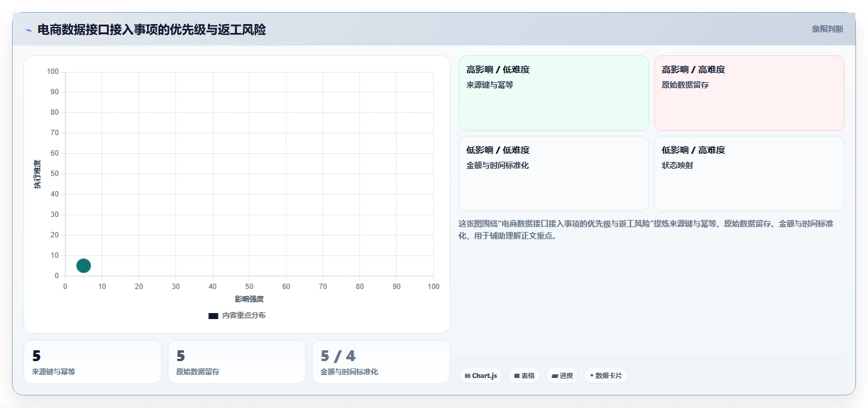Click the 影响强度 axis title
Viewport: 868px width, 408px height.
[x=249, y=299]
